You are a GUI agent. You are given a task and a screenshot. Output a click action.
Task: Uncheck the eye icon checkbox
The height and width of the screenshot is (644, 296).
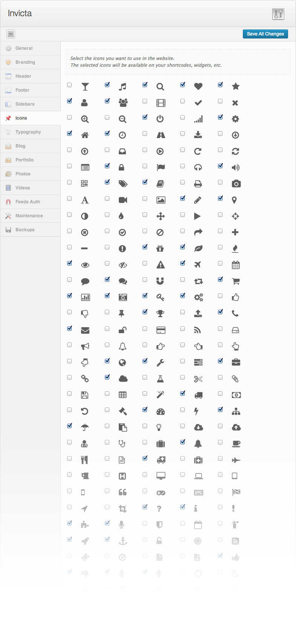pos(69,263)
